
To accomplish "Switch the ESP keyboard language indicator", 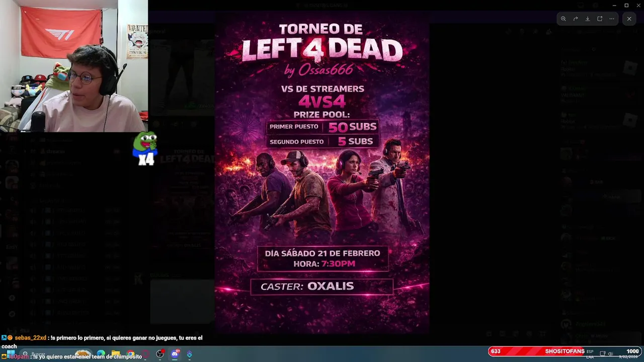I will [590, 354].
